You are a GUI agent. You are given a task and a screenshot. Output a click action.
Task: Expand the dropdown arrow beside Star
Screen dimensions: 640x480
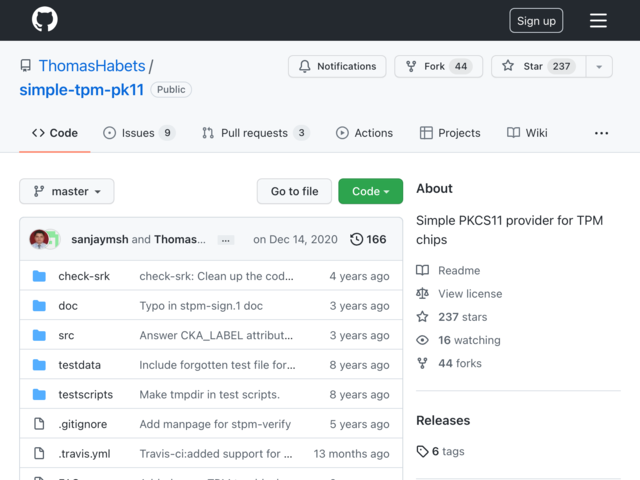(x=599, y=66)
